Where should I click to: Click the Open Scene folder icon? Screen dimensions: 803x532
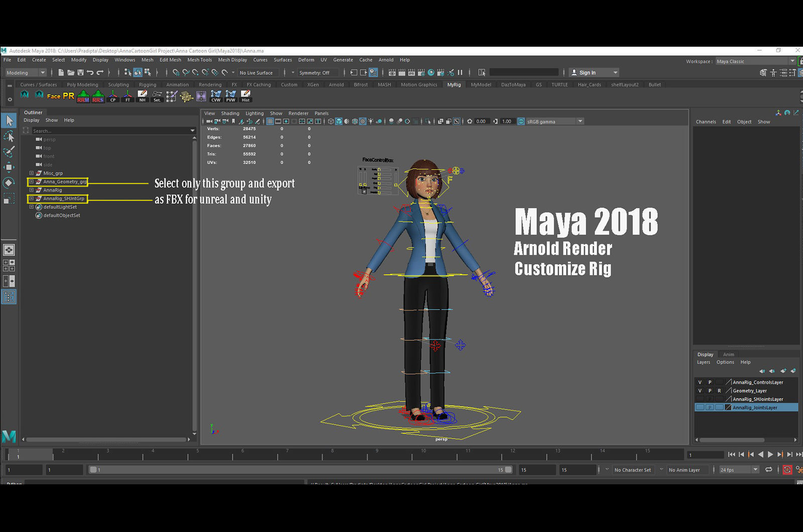click(x=71, y=73)
